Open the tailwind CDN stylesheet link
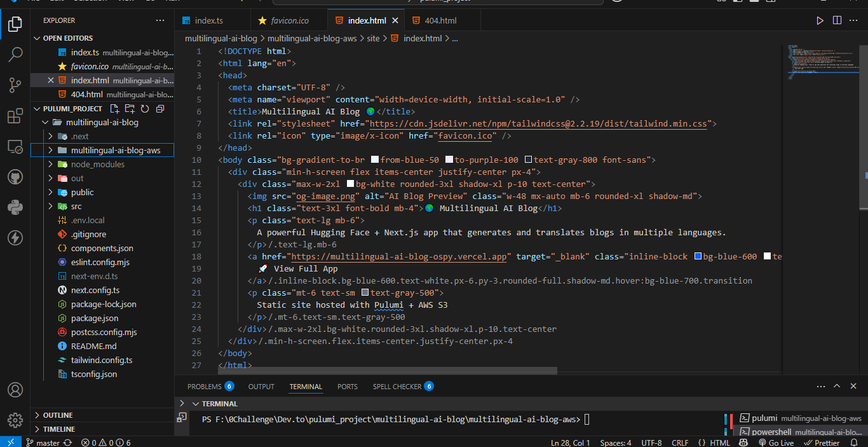 [x=538, y=124]
